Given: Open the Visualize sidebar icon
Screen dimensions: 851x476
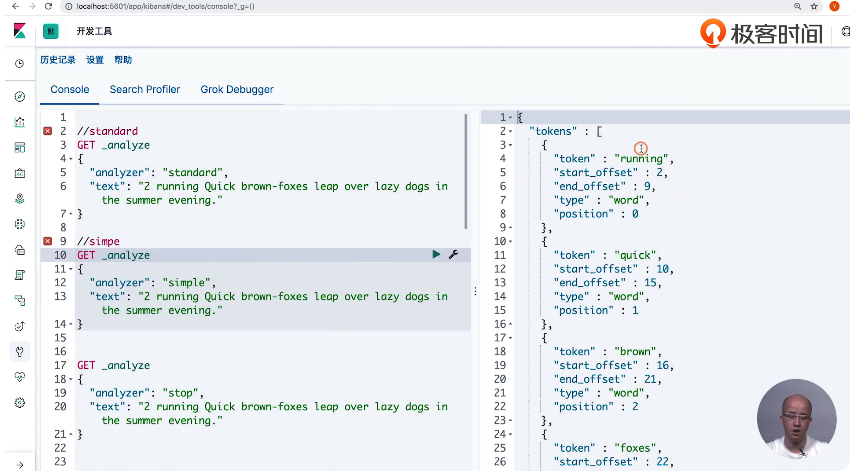Looking at the screenshot, I should click(19, 122).
